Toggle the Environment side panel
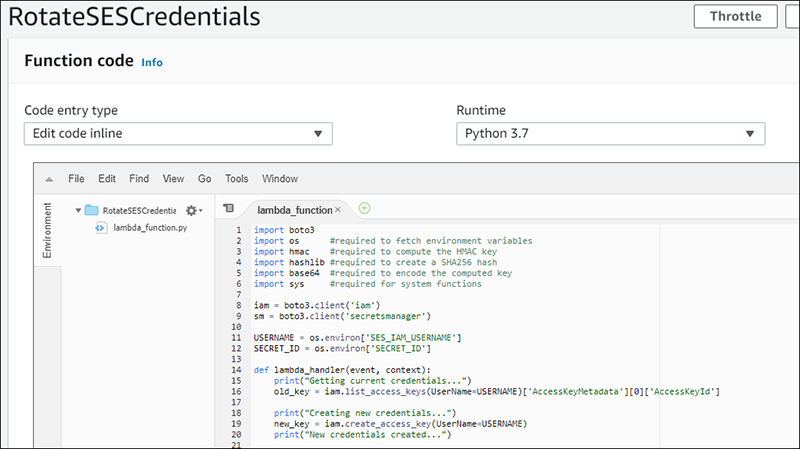 pyautogui.click(x=47, y=231)
